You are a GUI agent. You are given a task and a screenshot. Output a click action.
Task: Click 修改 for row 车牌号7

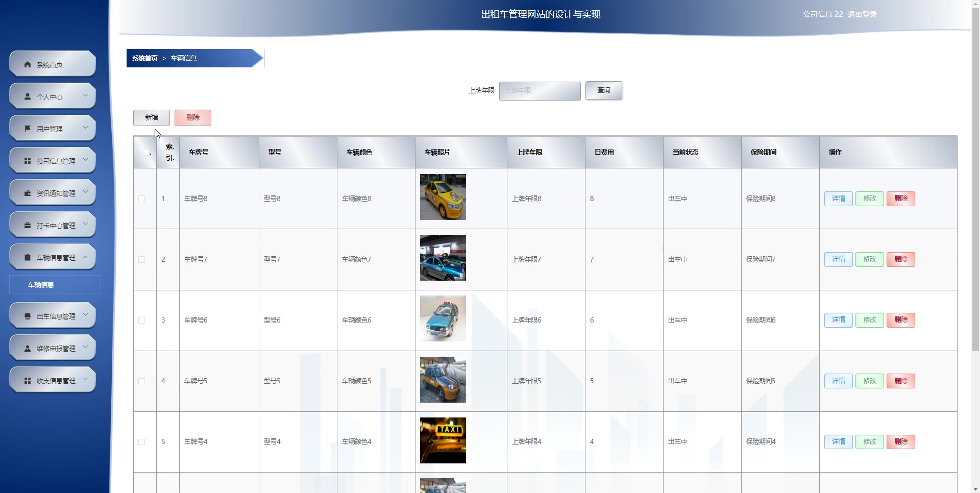(870, 259)
